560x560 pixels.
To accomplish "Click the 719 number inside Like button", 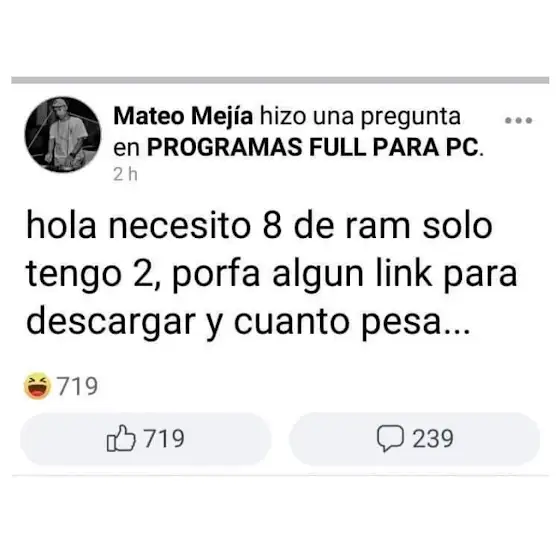I will point(164,438).
